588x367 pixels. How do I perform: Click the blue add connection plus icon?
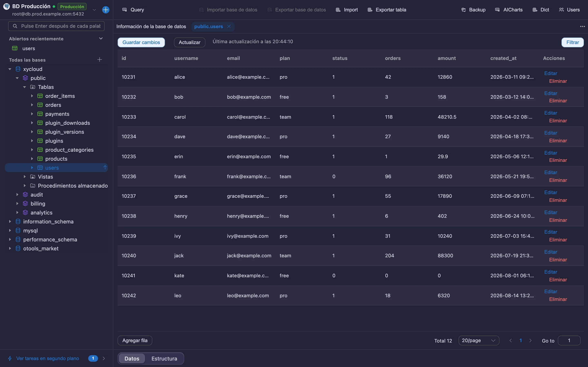(106, 10)
